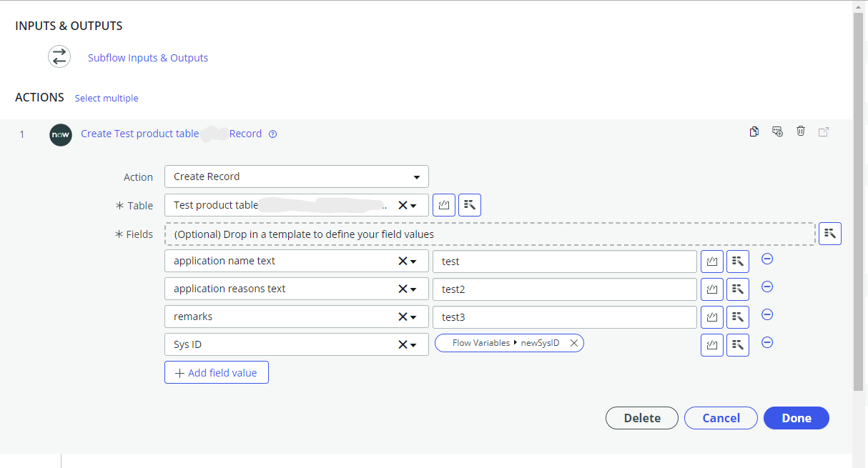The width and height of the screenshot is (868, 468).
Task: Clear the Sys ID field selection
Action: [403, 344]
